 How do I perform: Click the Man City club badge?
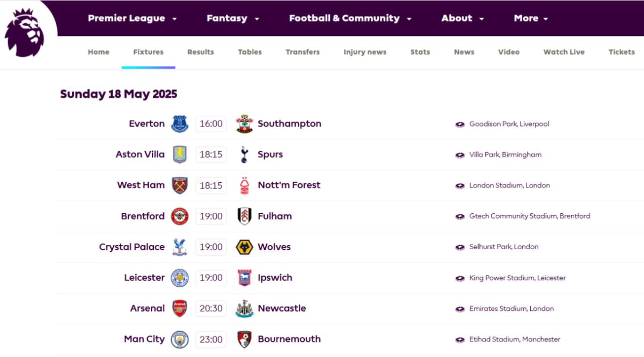coord(180,339)
